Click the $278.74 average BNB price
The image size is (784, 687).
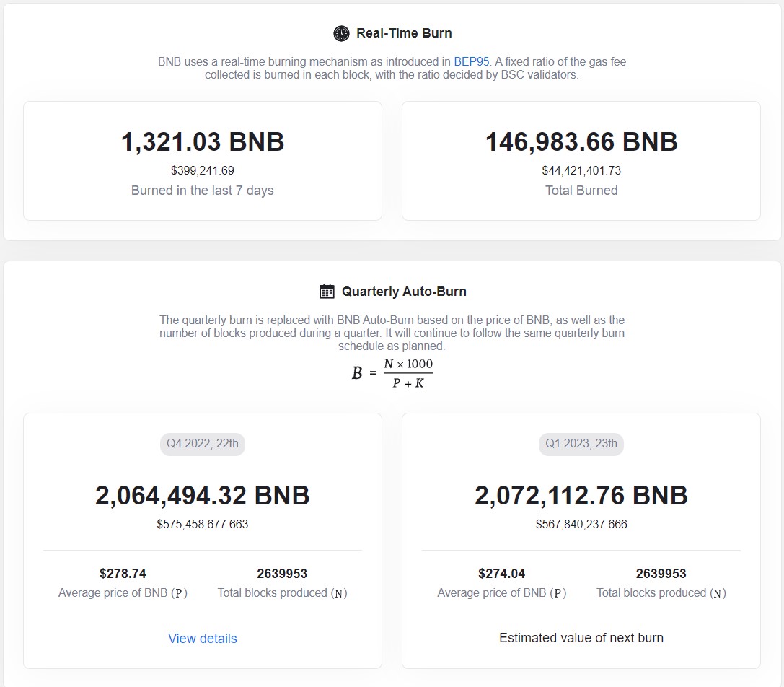pos(123,574)
